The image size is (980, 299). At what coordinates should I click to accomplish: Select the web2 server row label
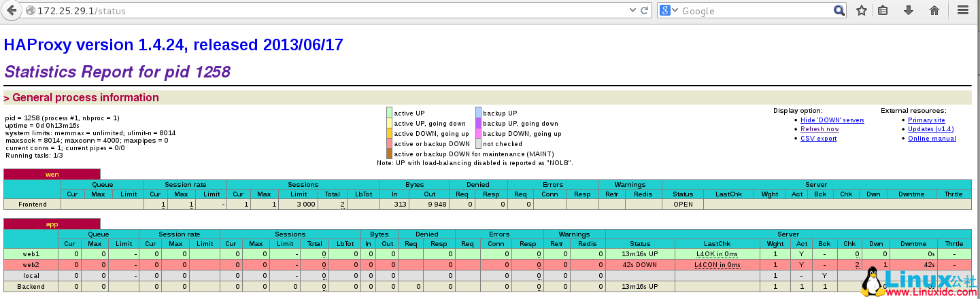pyautogui.click(x=32, y=264)
